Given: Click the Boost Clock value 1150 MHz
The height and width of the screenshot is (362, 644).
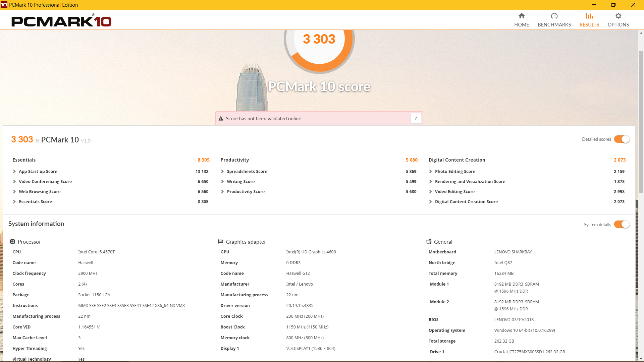Looking at the screenshot, I should coord(307,327).
